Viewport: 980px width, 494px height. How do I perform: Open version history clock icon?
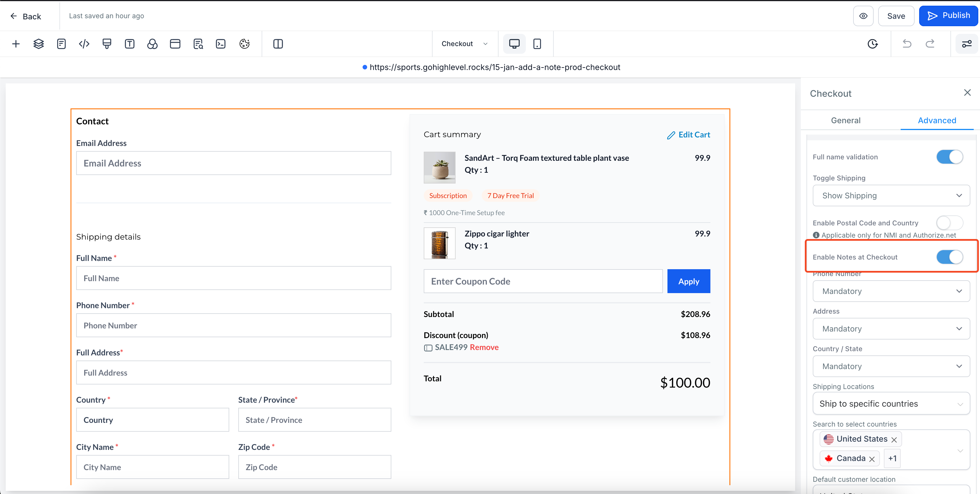872,44
